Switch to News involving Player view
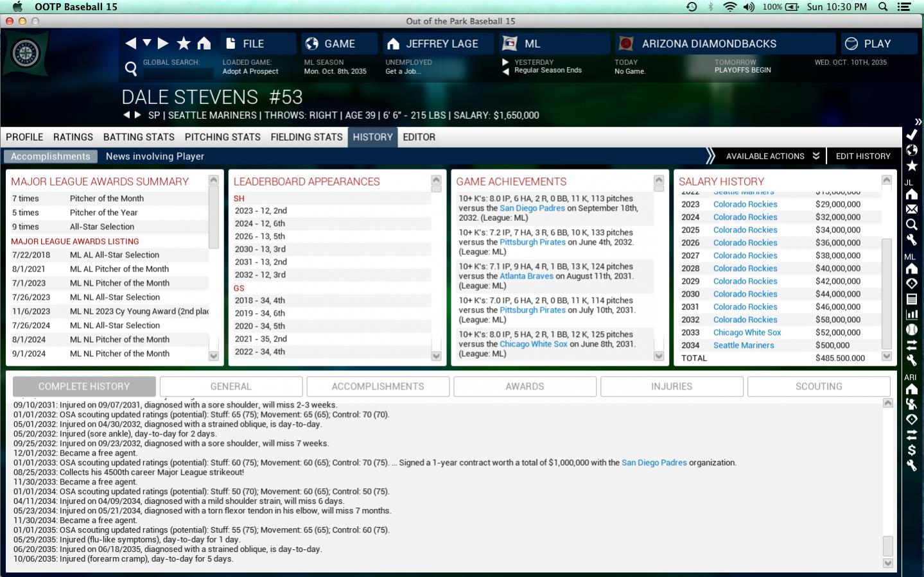Screen dimensions: 924x577 coord(155,157)
